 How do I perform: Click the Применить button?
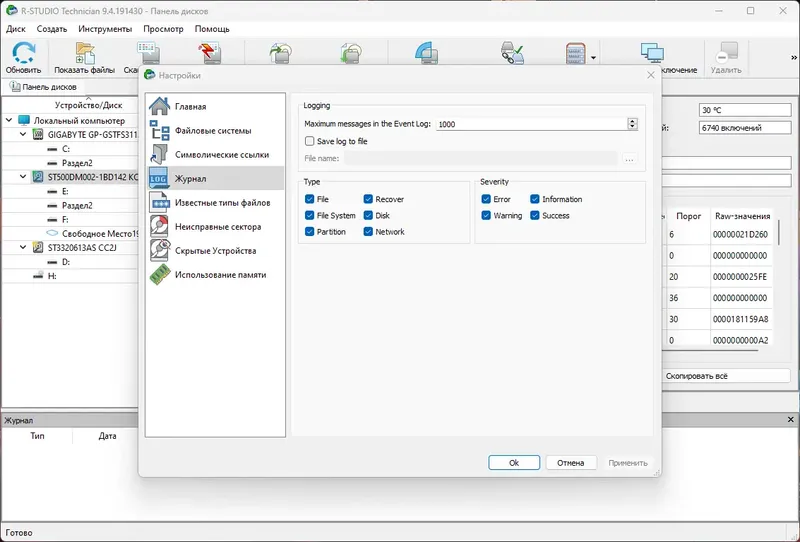(628, 463)
